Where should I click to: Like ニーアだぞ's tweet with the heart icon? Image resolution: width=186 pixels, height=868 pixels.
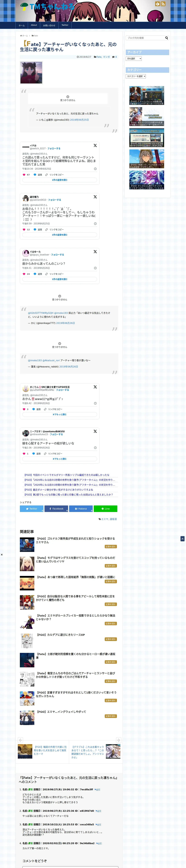click(x=24, y=454)
